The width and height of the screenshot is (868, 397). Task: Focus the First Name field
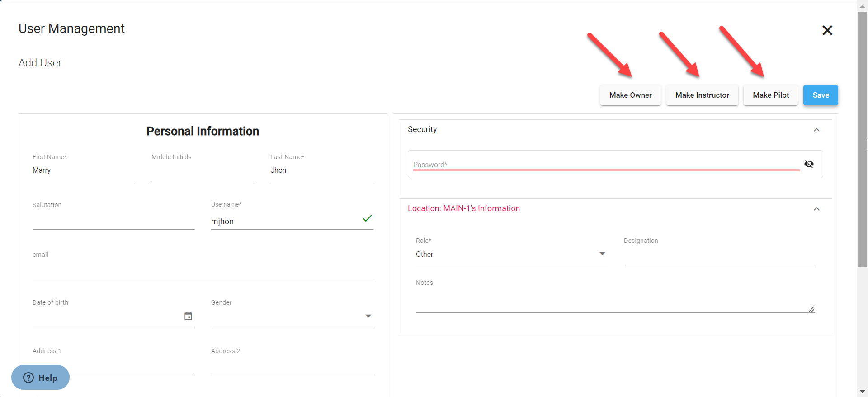click(84, 171)
